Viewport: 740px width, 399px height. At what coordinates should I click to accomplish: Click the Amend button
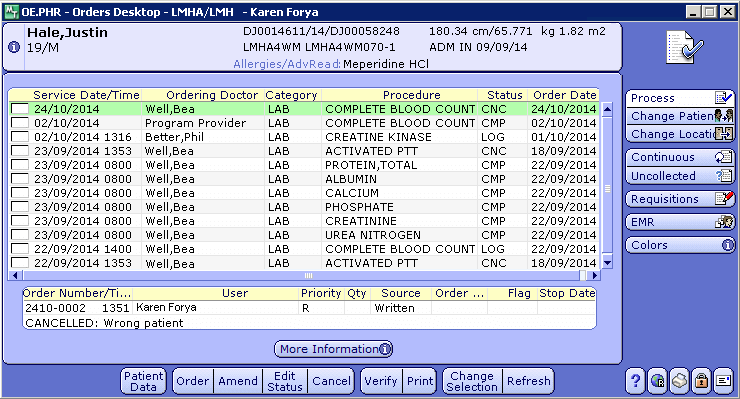pyautogui.click(x=238, y=381)
